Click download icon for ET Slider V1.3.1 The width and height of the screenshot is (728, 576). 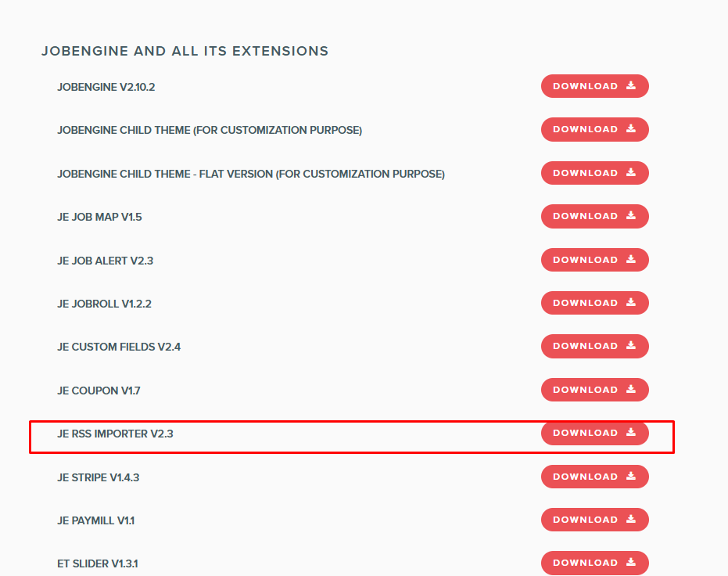coord(631,563)
